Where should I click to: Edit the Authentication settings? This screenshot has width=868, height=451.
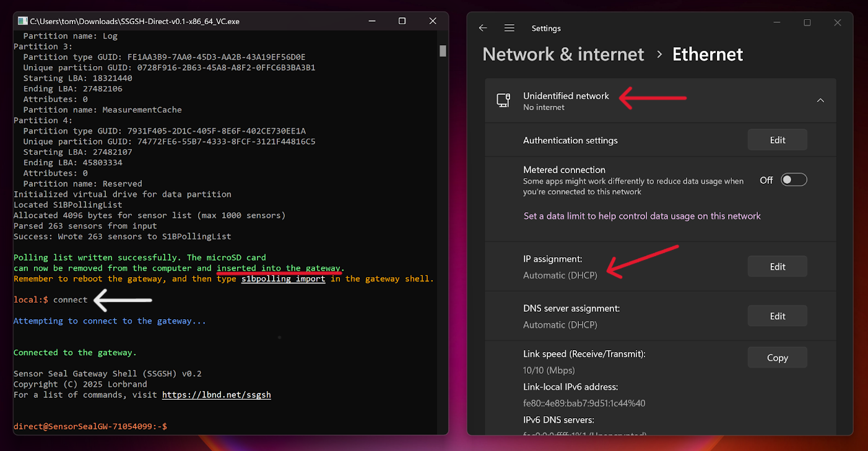pyautogui.click(x=777, y=139)
